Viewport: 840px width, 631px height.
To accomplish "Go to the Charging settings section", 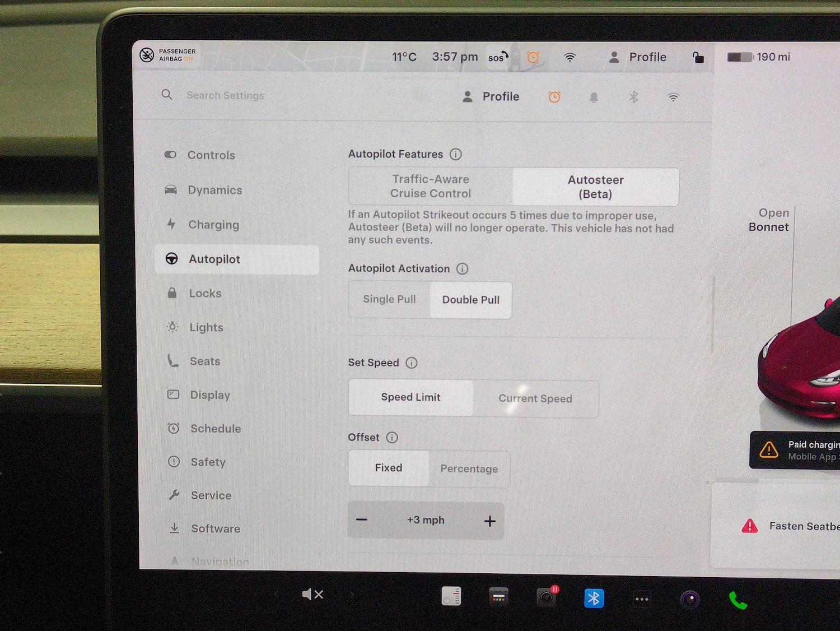I will 213,225.
